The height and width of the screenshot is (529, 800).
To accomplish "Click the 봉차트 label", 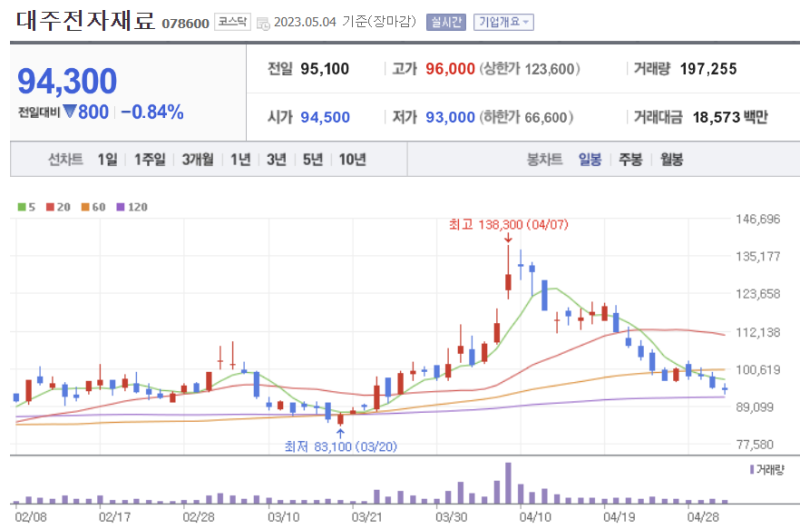I will [x=544, y=160].
